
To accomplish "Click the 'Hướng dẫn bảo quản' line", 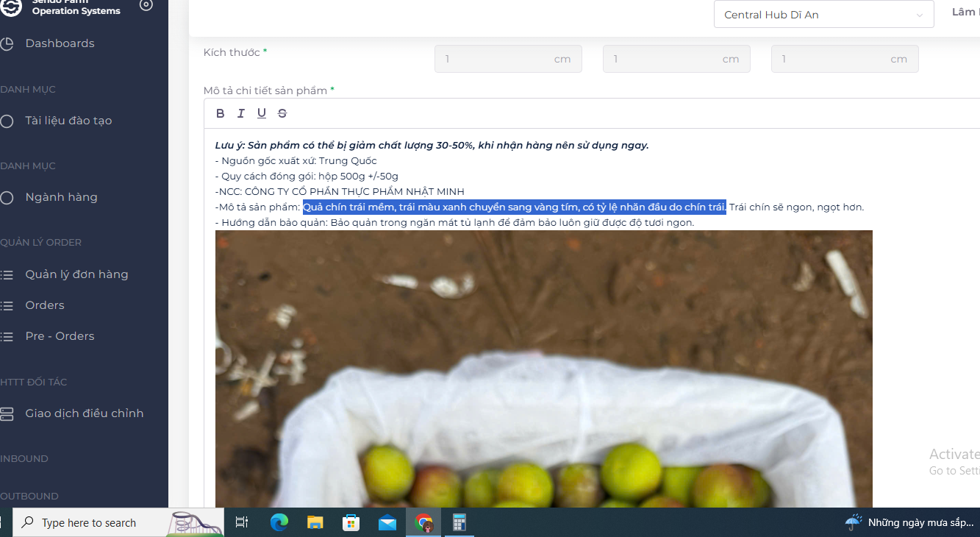I will (x=454, y=222).
